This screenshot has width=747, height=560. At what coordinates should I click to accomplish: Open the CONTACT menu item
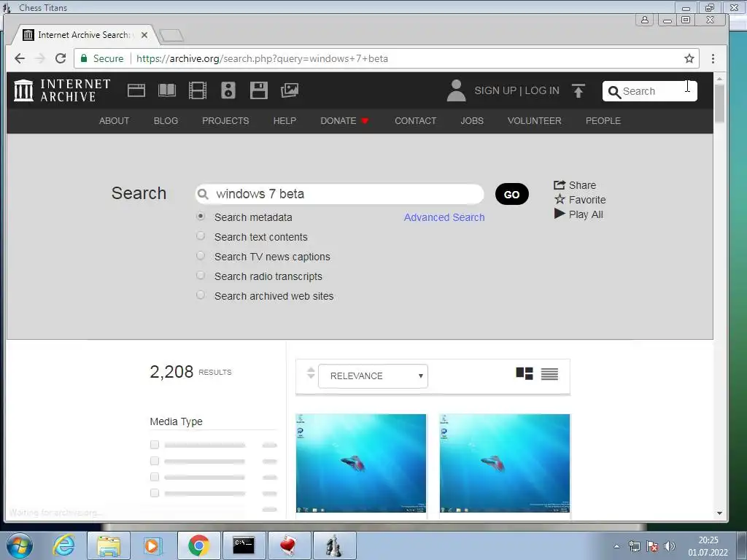click(415, 121)
